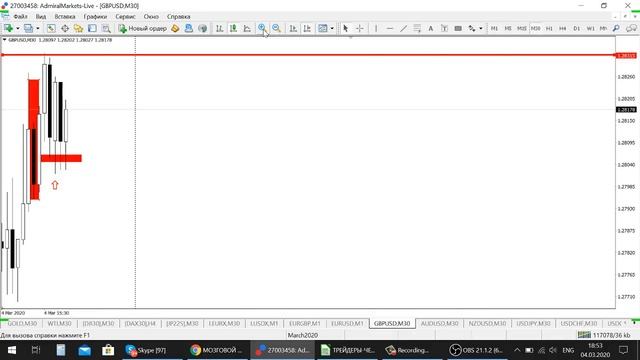Click the triangle beside the GBPUSD,M30 chart title
Viewport: 640px width, 360px height.
(4, 40)
